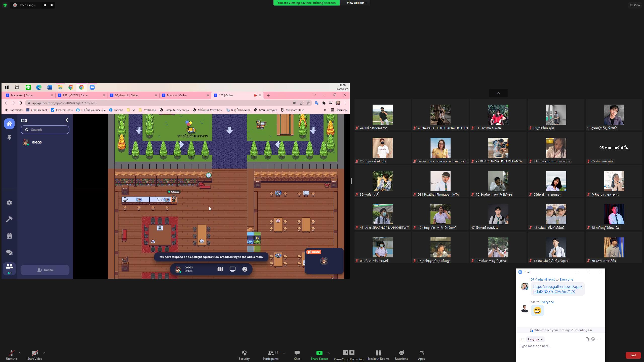The height and width of the screenshot is (362, 644).
Task: Open emoji picker in chat
Action: 593,339
